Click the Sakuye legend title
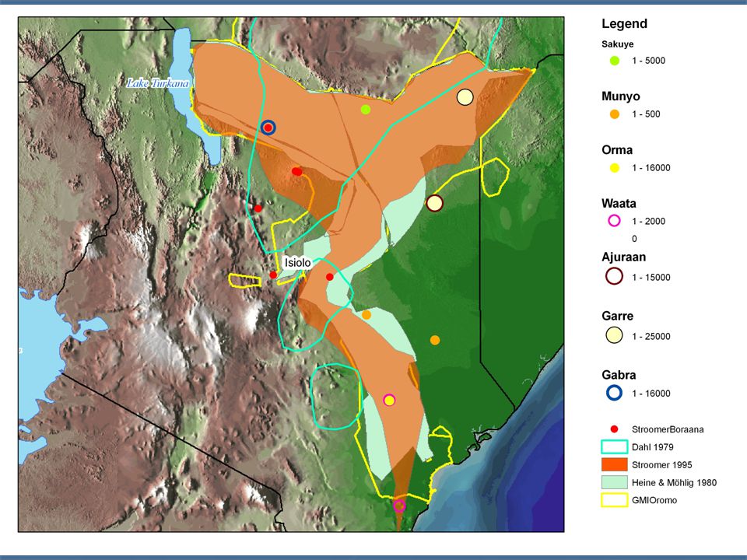Viewport: 747px width, 560px height. pyautogui.click(x=617, y=44)
